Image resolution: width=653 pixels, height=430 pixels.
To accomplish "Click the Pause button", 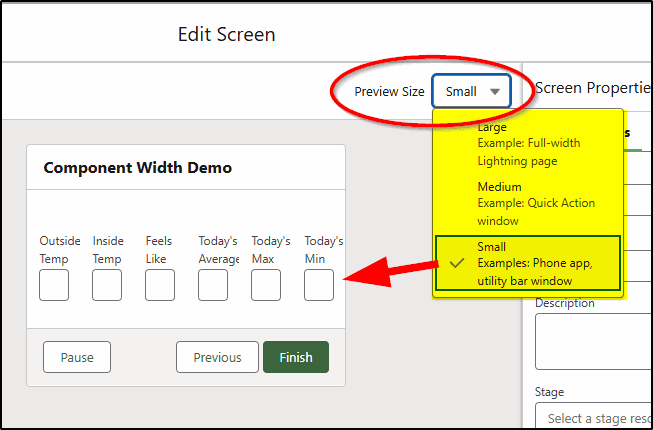I will (x=77, y=357).
